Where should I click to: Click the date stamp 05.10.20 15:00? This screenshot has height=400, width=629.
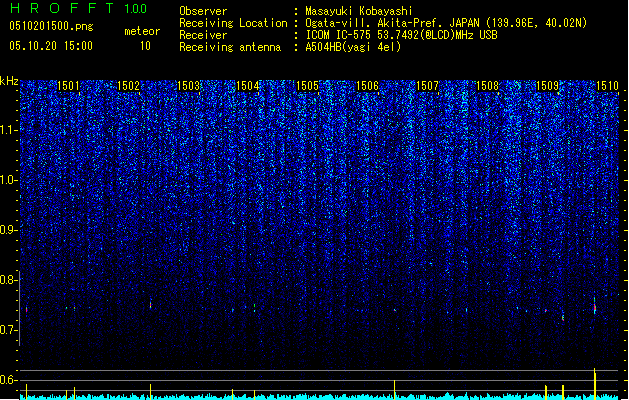point(51,46)
